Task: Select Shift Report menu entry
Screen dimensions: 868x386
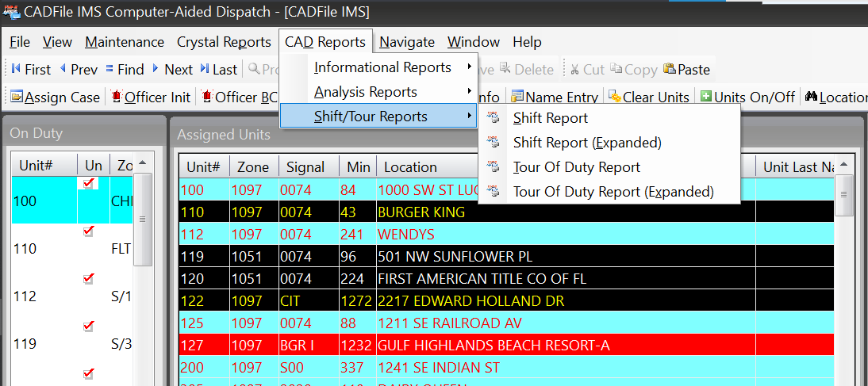Action: tap(550, 119)
